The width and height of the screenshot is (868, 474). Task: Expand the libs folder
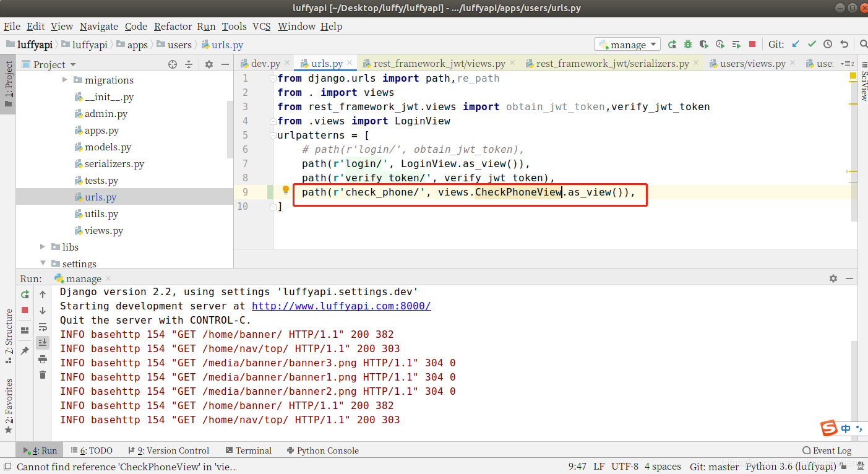pos(43,247)
